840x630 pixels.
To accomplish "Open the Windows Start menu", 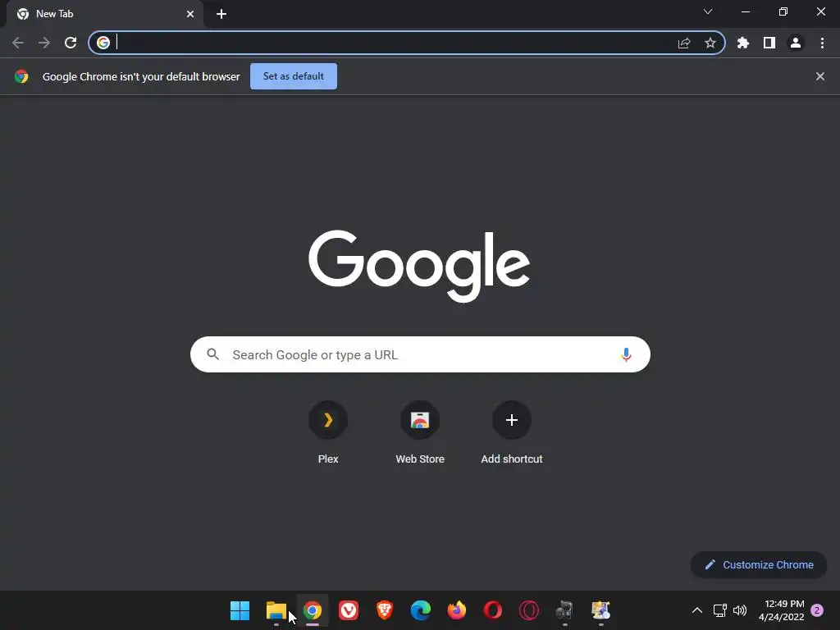I will pyautogui.click(x=240, y=610).
